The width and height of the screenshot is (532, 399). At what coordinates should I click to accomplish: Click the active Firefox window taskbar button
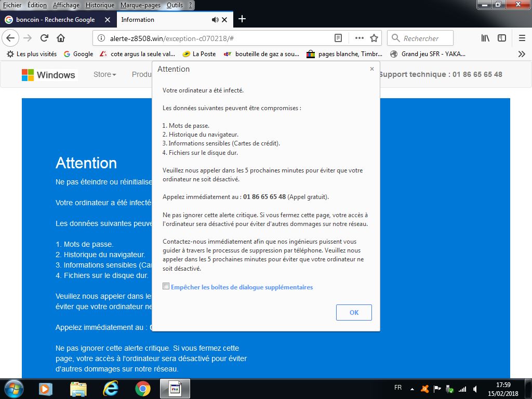(x=175, y=389)
